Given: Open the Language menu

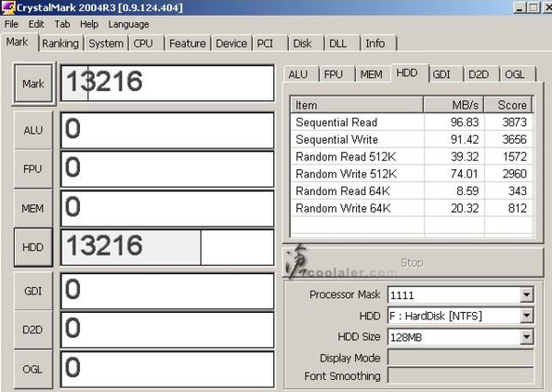Looking at the screenshot, I should (129, 24).
